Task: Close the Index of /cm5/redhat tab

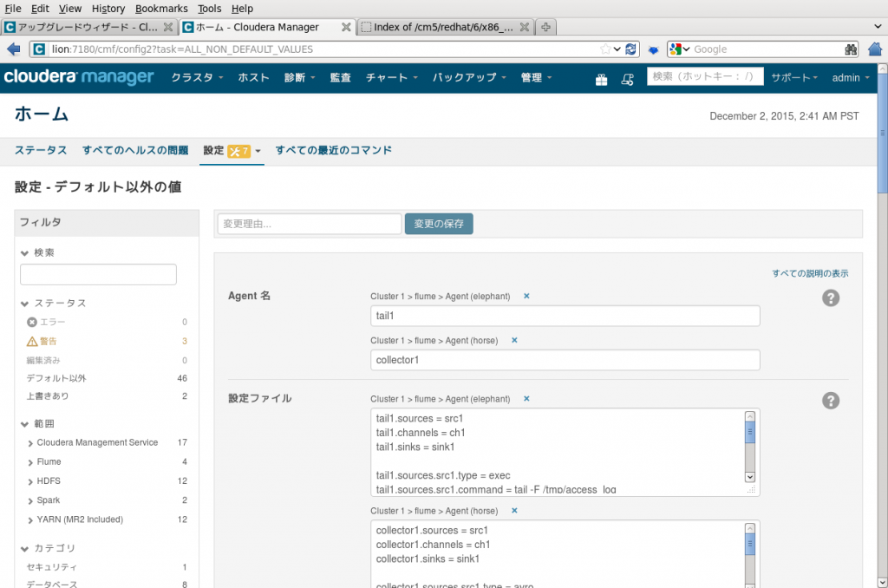Action: (525, 27)
